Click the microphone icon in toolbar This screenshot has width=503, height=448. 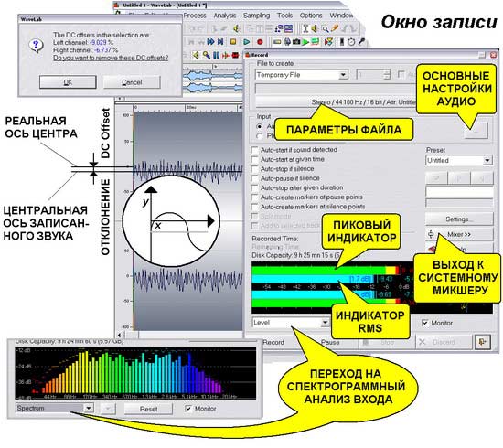(x=361, y=42)
